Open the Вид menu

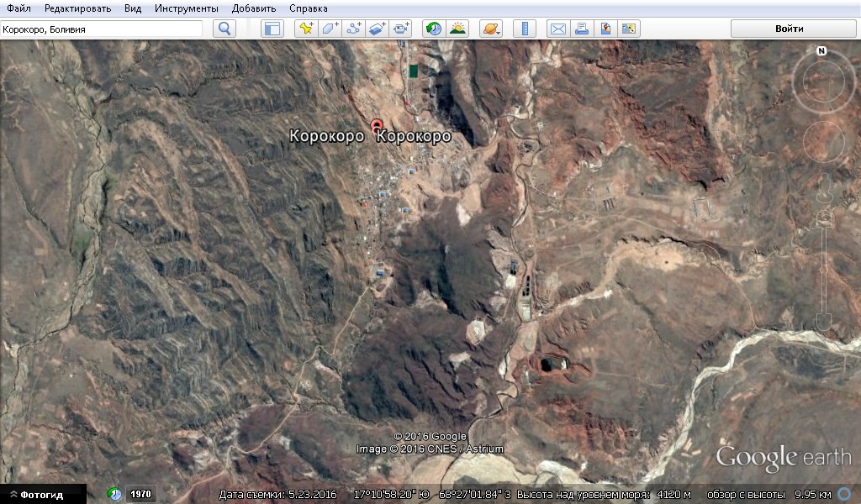(132, 8)
